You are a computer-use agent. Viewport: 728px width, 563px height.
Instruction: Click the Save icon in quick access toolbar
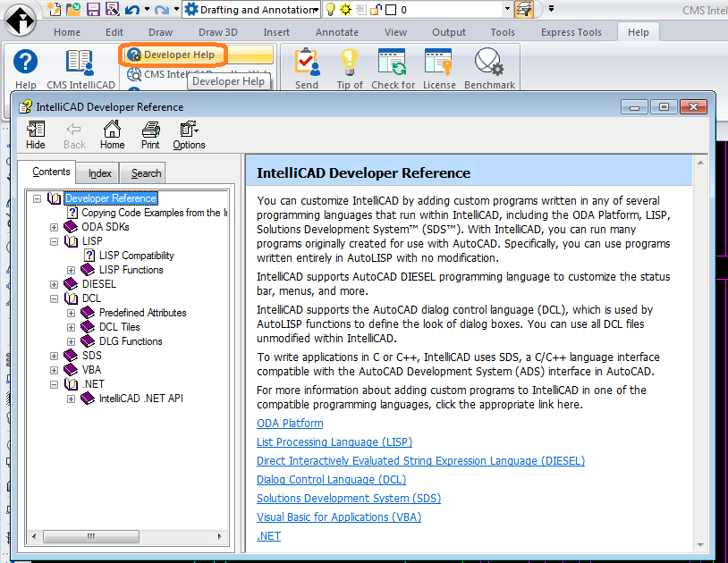pos(93,9)
